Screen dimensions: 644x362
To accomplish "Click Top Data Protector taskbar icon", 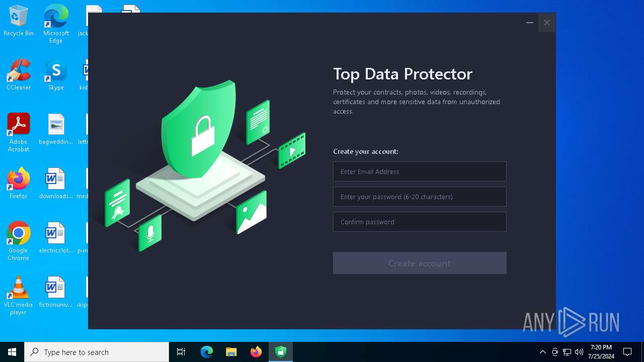I will tap(281, 352).
